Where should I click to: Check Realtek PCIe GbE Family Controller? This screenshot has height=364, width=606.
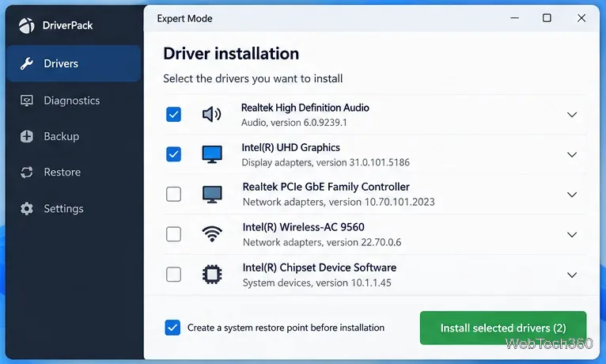click(173, 194)
